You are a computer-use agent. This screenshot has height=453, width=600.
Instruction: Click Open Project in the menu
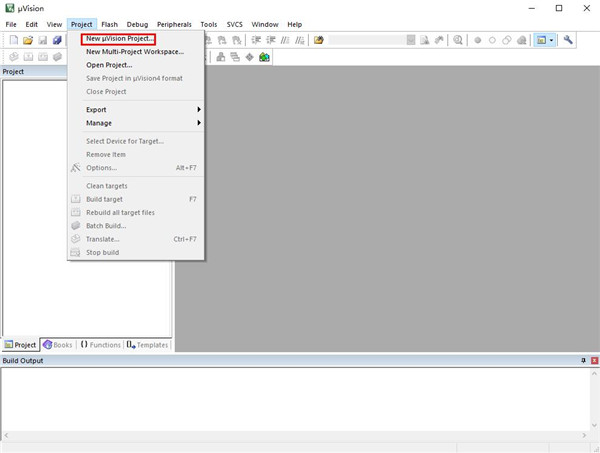point(109,65)
